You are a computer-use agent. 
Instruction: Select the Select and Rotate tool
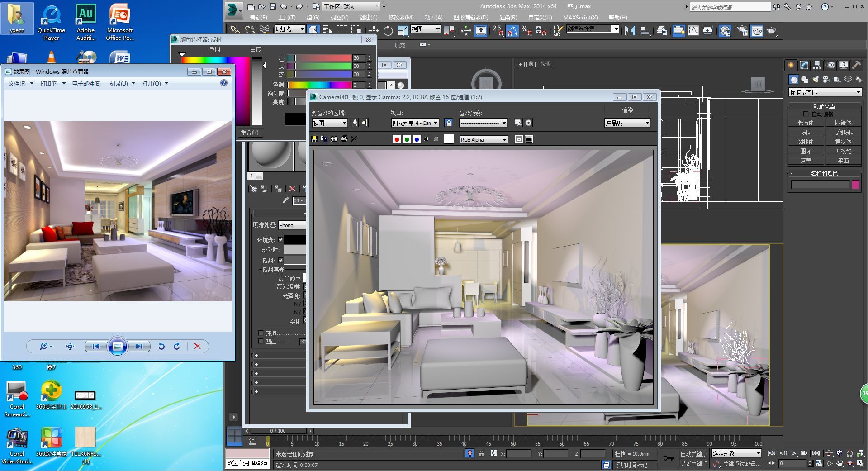[388, 30]
